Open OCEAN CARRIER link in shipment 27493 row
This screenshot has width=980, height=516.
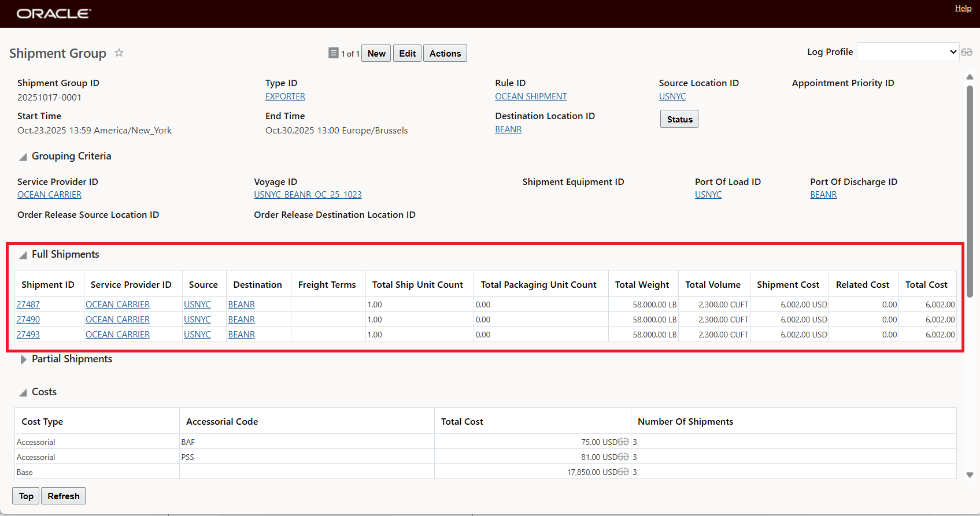[x=117, y=335]
